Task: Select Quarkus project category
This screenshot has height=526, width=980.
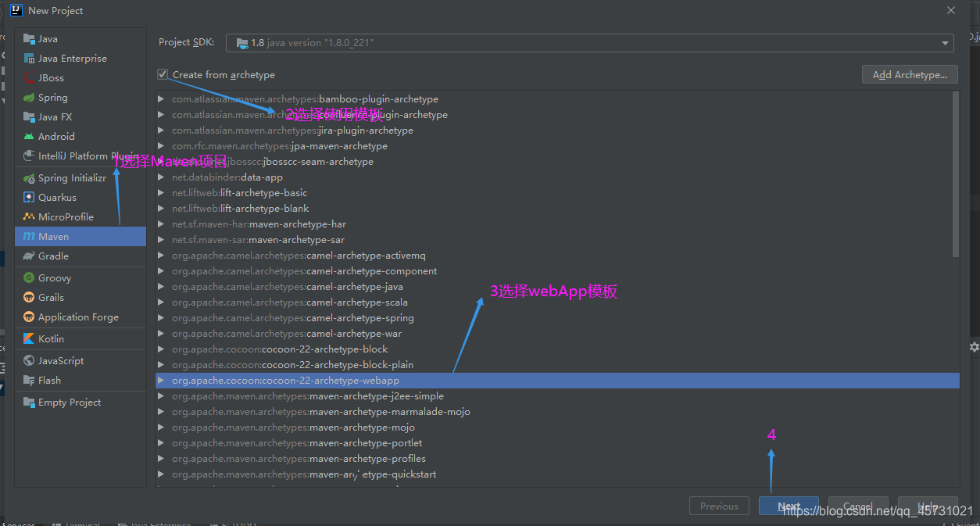Action: (x=80, y=198)
